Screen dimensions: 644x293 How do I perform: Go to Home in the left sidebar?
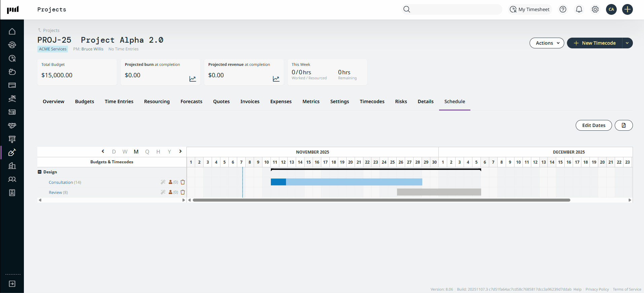[x=12, y=31]
